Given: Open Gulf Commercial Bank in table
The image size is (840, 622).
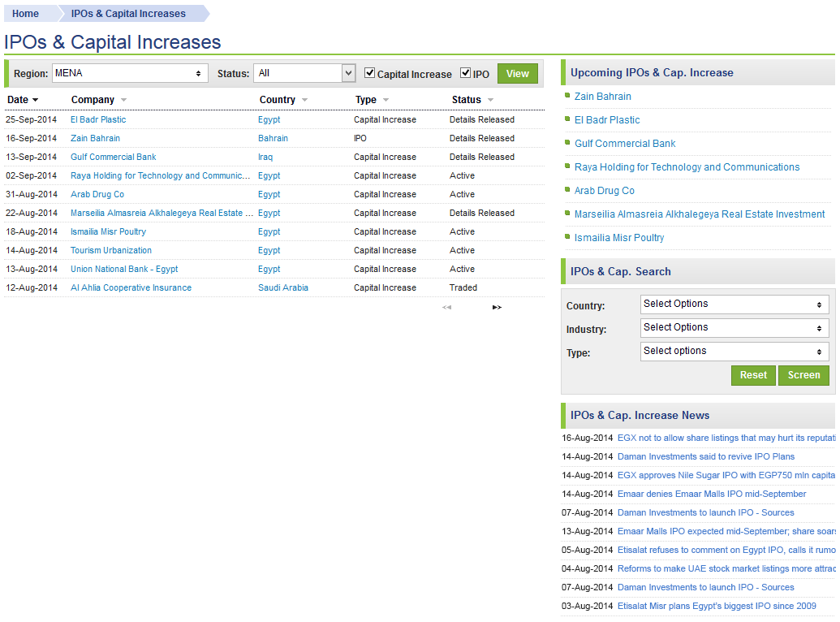Looking at the screenshot, I should coord(113,157).
